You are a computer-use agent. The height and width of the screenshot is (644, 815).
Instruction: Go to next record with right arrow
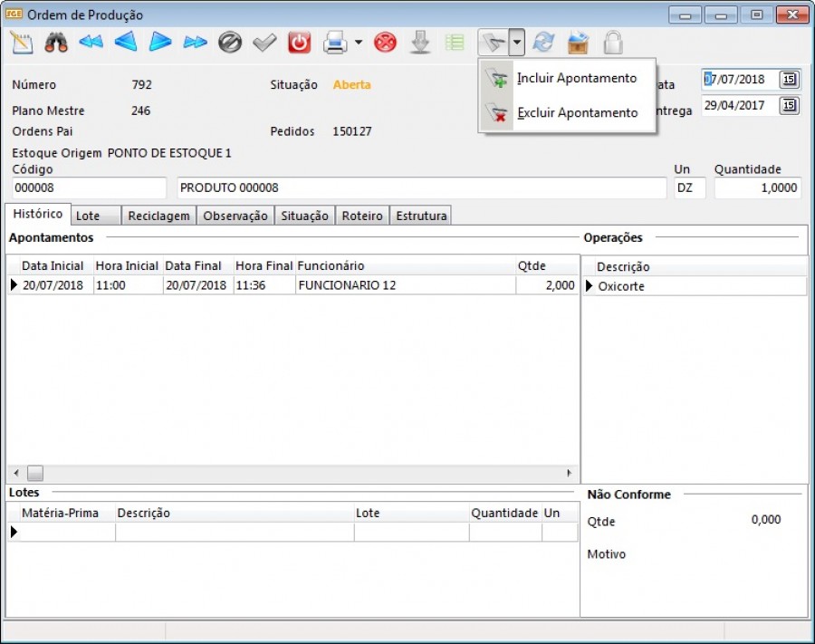(160, 42)
